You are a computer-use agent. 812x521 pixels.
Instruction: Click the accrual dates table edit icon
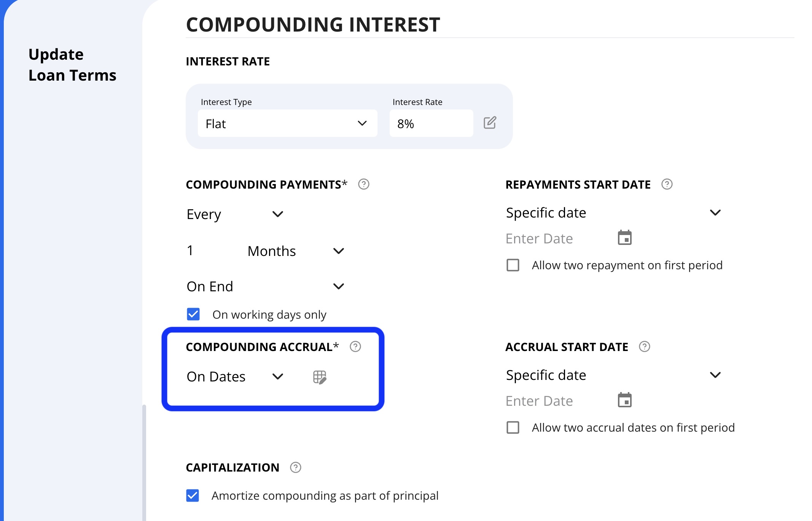[320, 377]
